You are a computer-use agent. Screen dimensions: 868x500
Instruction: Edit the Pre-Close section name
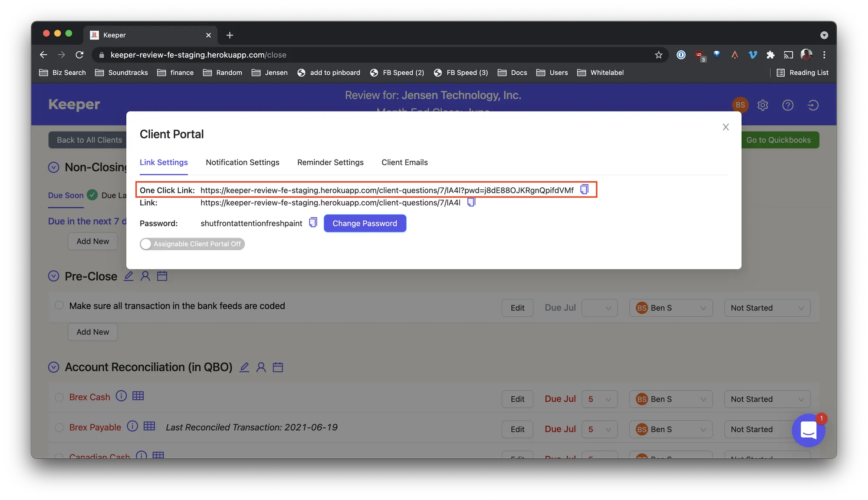(x=128, y=276)
